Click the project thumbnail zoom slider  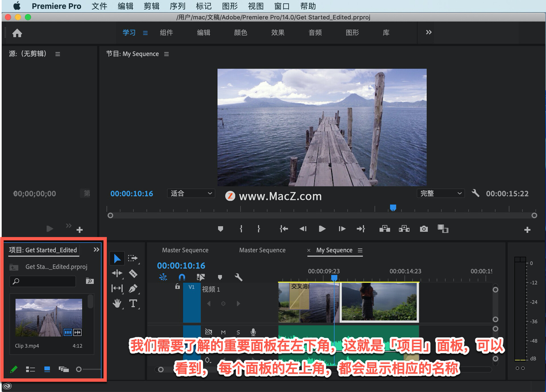79,369
